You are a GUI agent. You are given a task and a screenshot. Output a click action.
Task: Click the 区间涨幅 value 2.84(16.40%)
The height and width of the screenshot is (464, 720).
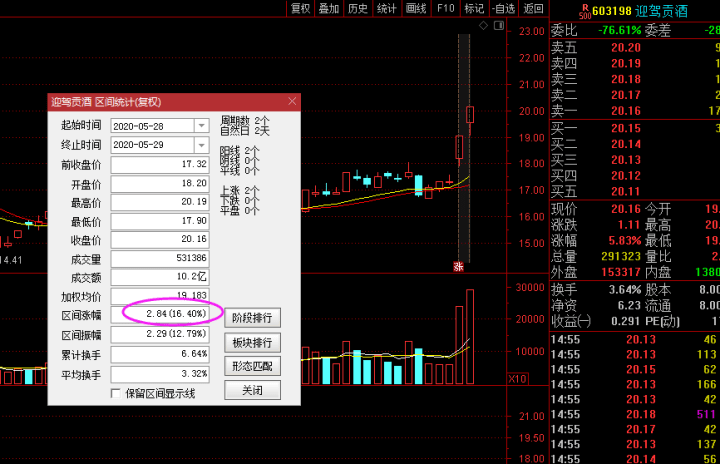tap(160, 315)
